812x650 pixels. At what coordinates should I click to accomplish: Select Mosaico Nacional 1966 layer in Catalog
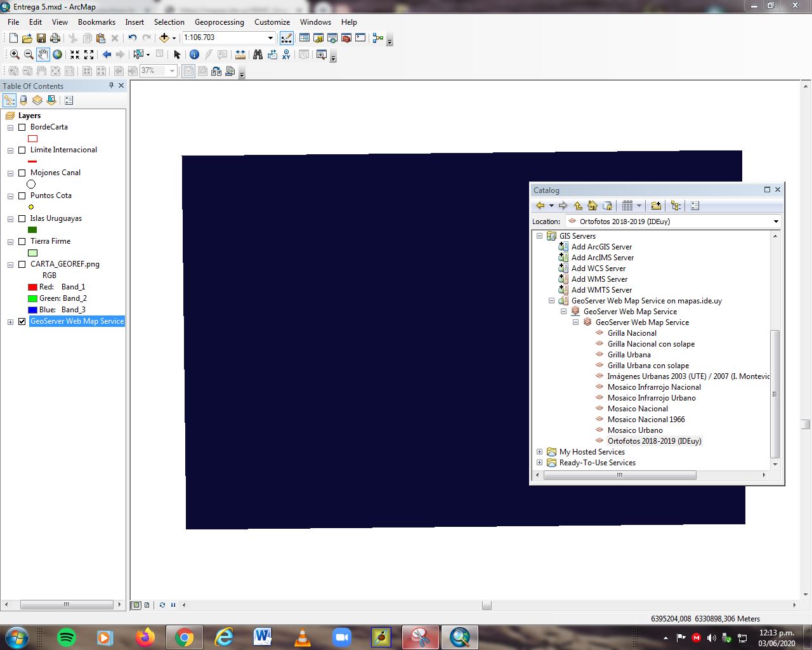(x=646, y=420)
